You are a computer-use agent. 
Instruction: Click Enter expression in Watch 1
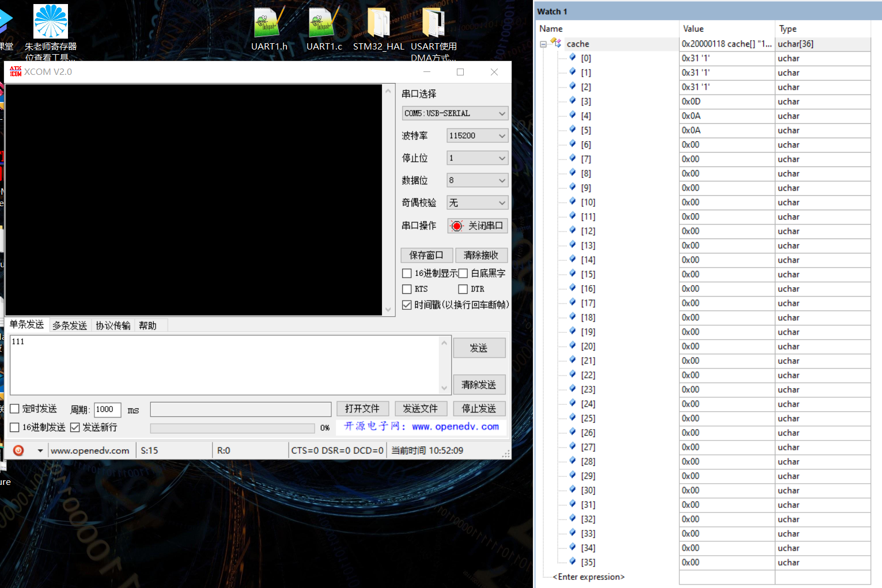[x=589, y=576]
